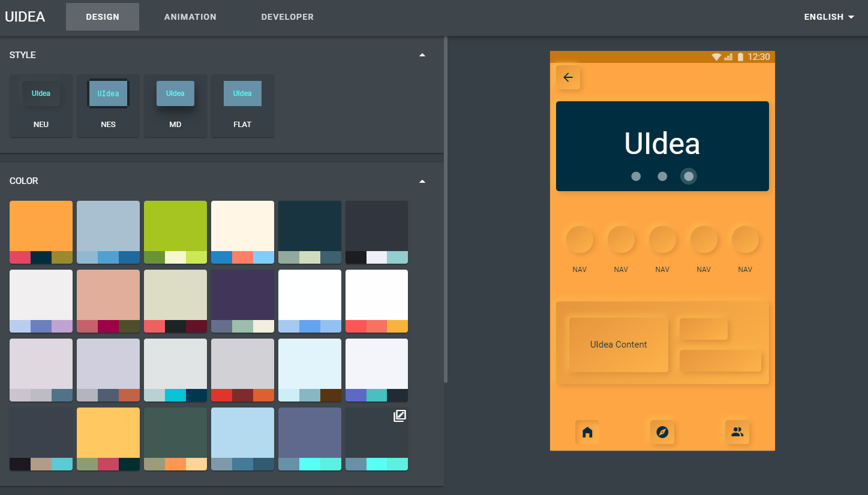The image size is (868, 495).
Task: Open the ENGLISH language dropdown
Action: pos(828,16)
